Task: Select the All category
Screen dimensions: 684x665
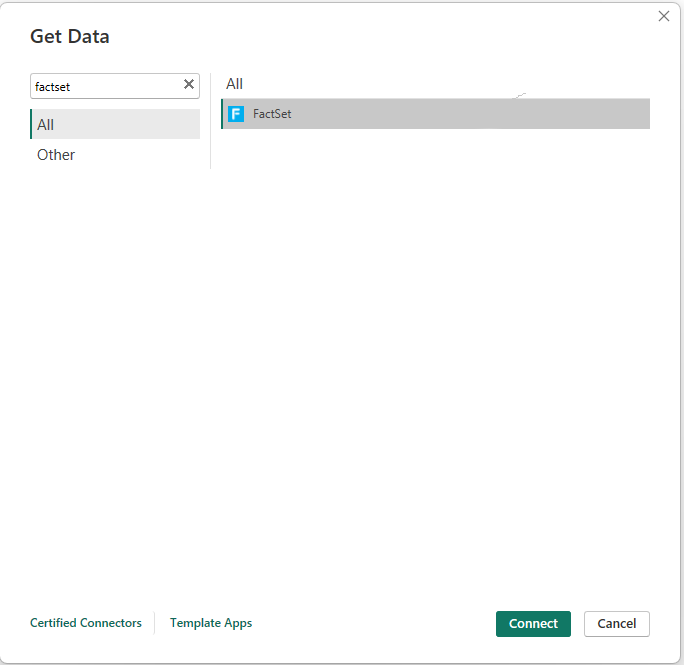Action: [115, 124]
